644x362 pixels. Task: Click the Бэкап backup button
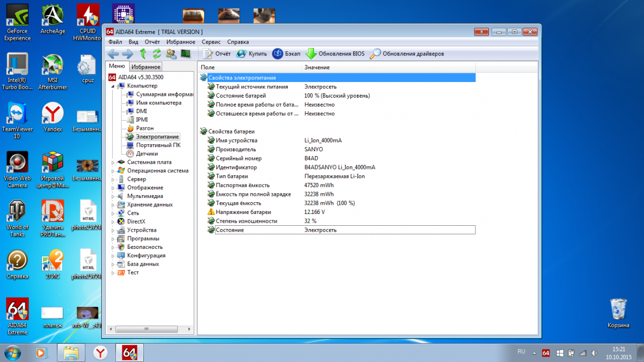(x=287, y=54)
